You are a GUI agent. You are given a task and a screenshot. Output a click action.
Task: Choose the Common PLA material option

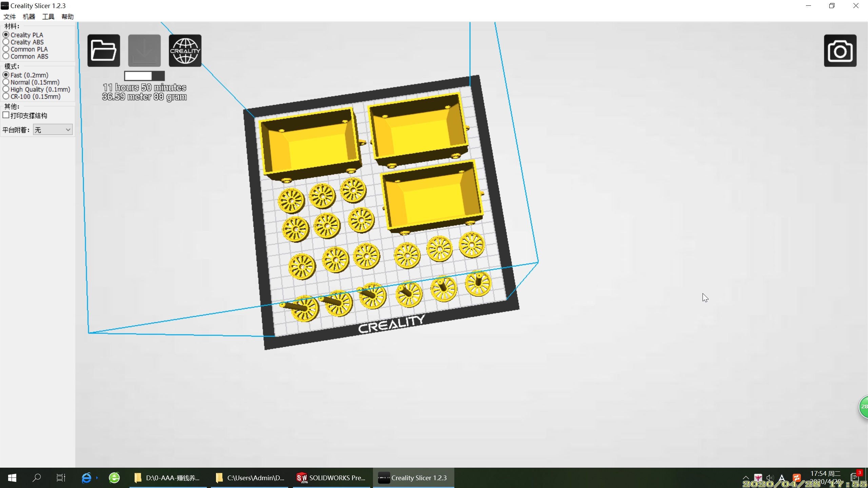coord(25,49)
